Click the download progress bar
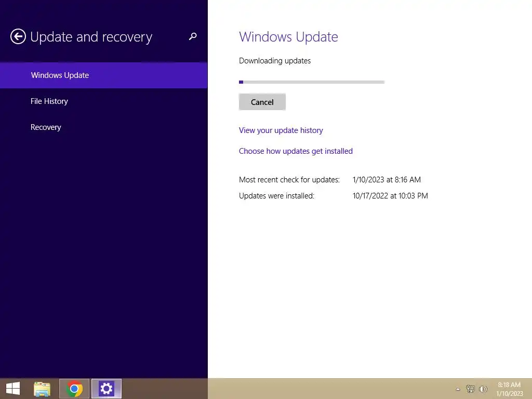 pos(312,82)
